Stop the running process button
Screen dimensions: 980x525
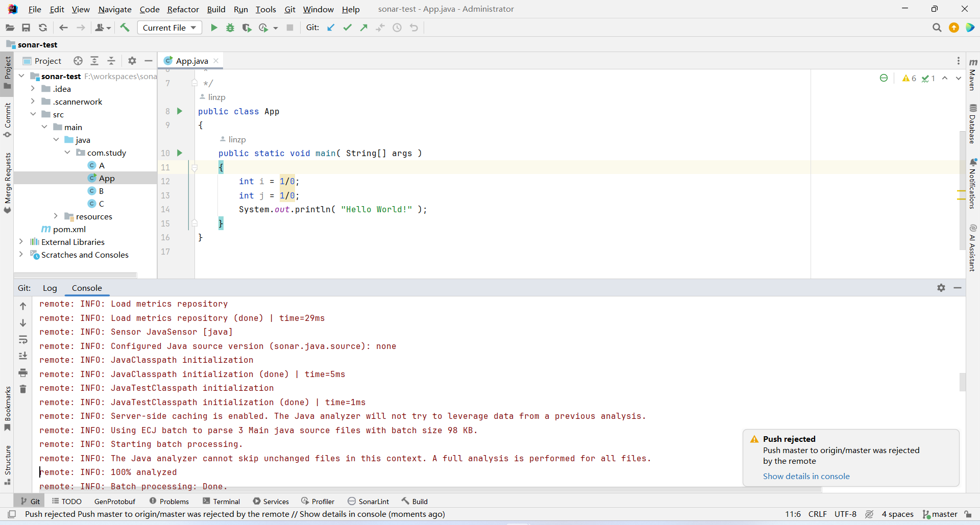tap(290, 28)
